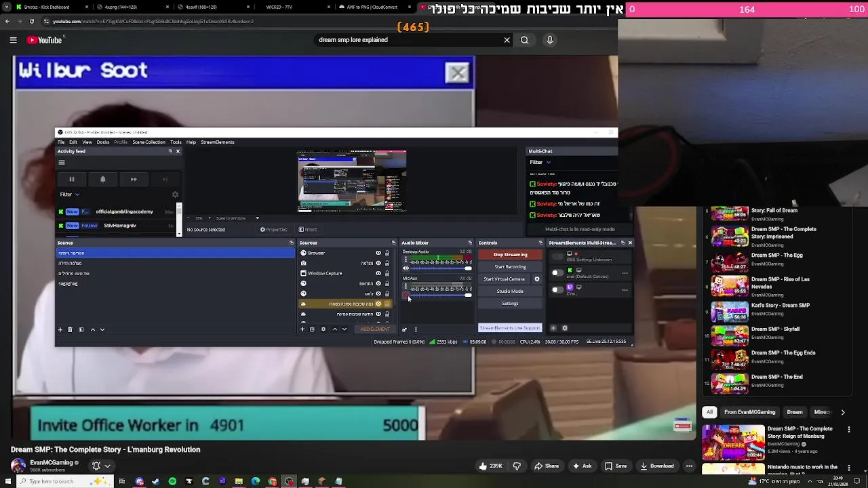Open notification options dropdown beside the bell
868x488 pixels.
point(107,466)
